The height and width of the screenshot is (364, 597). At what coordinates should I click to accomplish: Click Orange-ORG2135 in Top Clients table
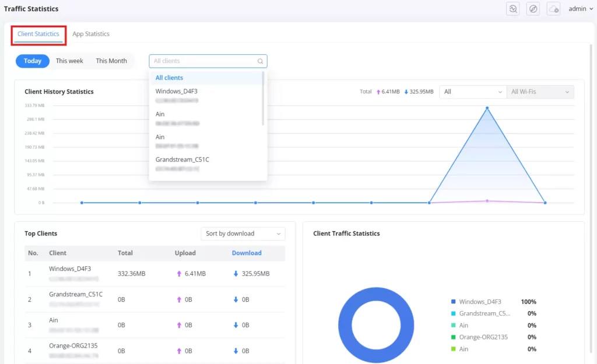[73, 346]
